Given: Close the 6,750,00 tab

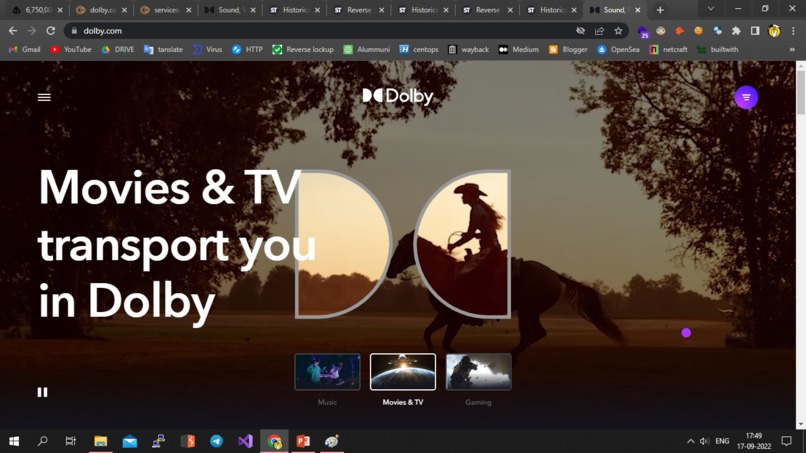Looking at the screenshot, I should [x=60, y=10].
